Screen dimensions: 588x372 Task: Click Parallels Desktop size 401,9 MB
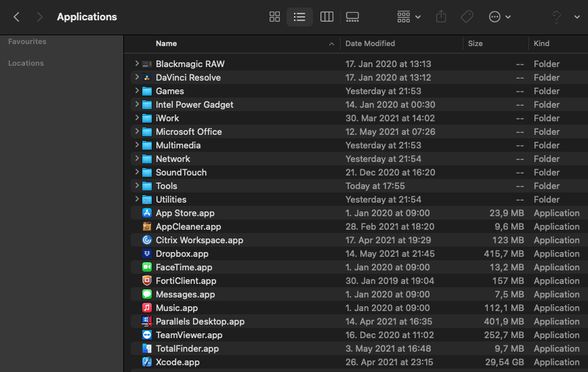[x=504, y=322]
